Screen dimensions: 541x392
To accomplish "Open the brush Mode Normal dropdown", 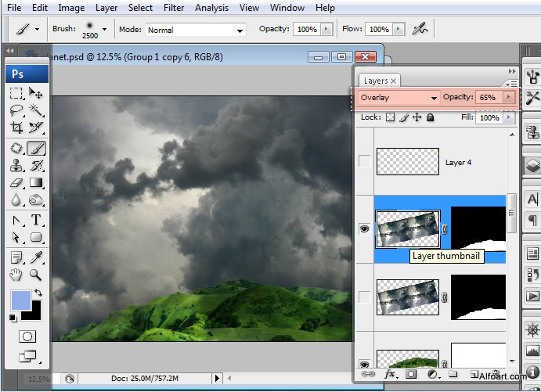I will pyautogui.click(x=194, y=30).
